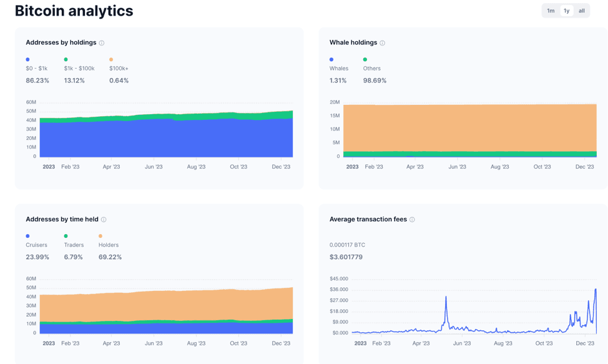Viewport: 608px width, 364px height.
Task: Show the all-time range data
Action: tap(582, 11)
